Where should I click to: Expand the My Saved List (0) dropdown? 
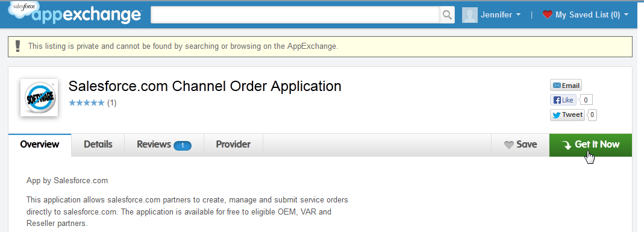[x=592, y=15]
